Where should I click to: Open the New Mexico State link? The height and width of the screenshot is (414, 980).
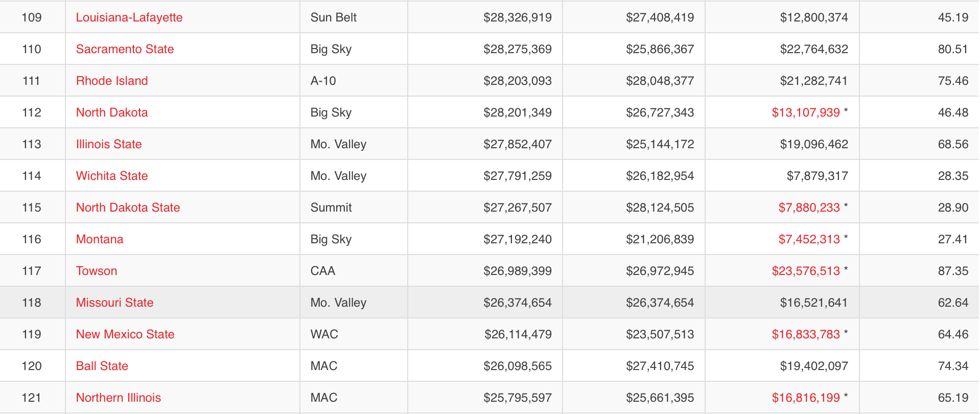click(x=125, y=334)
